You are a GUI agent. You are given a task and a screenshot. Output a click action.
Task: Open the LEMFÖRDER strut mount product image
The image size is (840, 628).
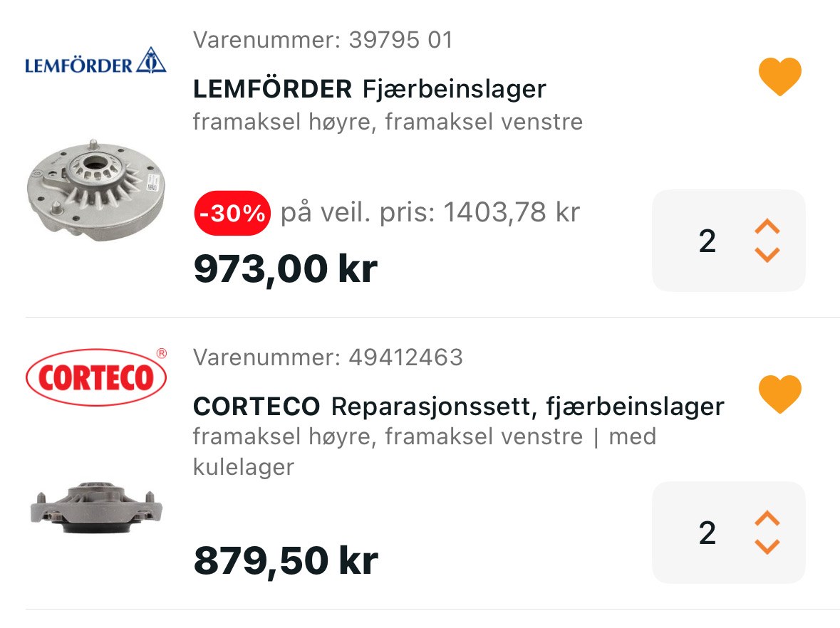(x=95, y=189)
